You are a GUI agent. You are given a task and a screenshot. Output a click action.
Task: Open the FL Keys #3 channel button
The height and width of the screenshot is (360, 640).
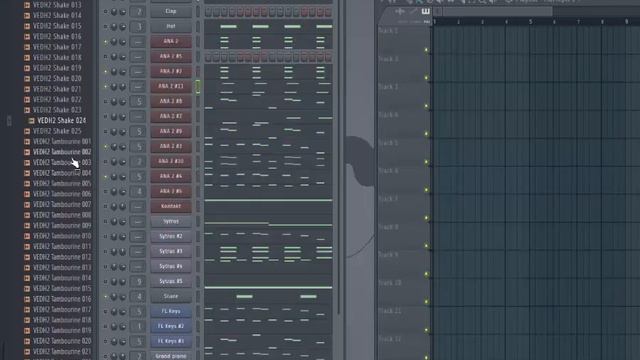[171, 341]
